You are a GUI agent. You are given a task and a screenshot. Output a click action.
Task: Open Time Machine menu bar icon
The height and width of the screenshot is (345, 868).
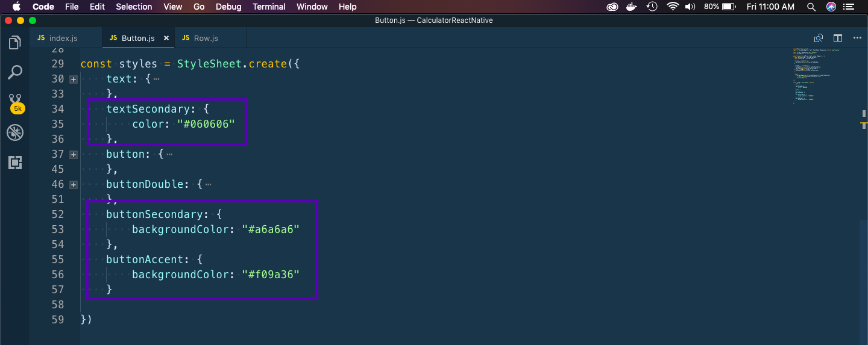(652, 7)
